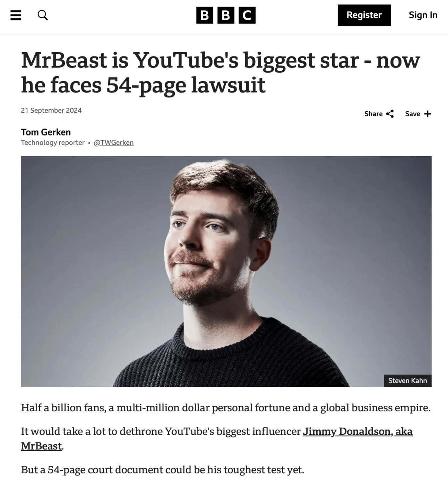Open the Sign In page
The height and width of the screenshot is (482, 448).
point(423,15)
